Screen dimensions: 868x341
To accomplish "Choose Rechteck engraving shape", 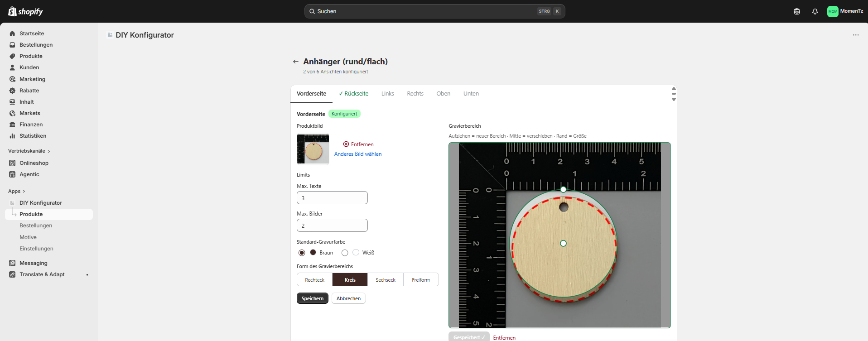I will pyautogui.click(x=314, y=280).
